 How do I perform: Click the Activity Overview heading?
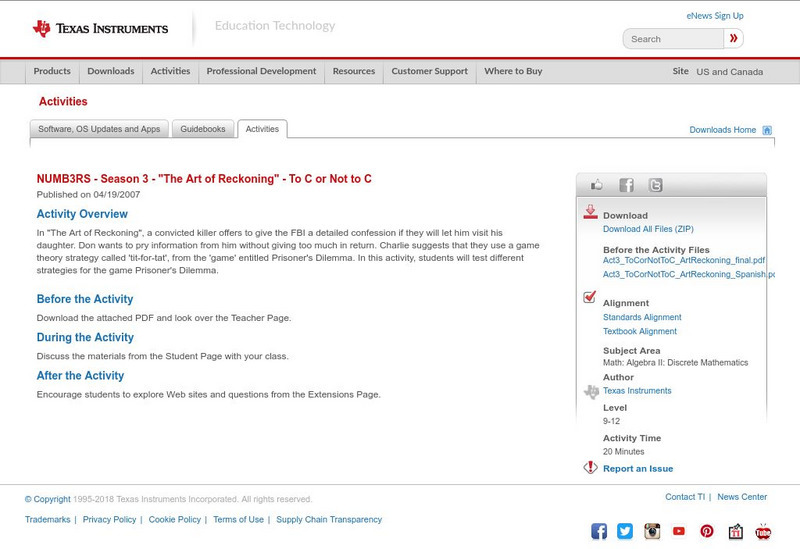pos(82,214)
